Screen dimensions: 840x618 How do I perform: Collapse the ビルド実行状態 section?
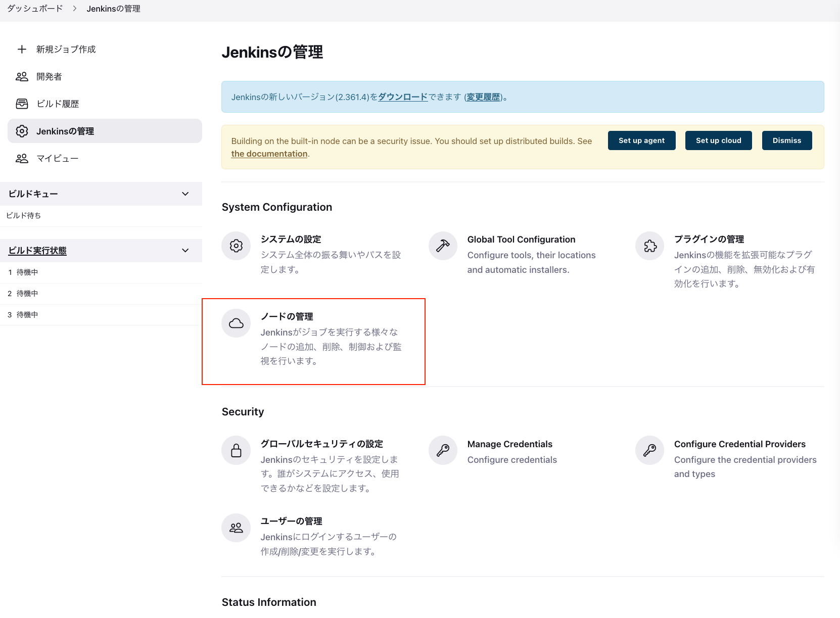tap(185, 250)
